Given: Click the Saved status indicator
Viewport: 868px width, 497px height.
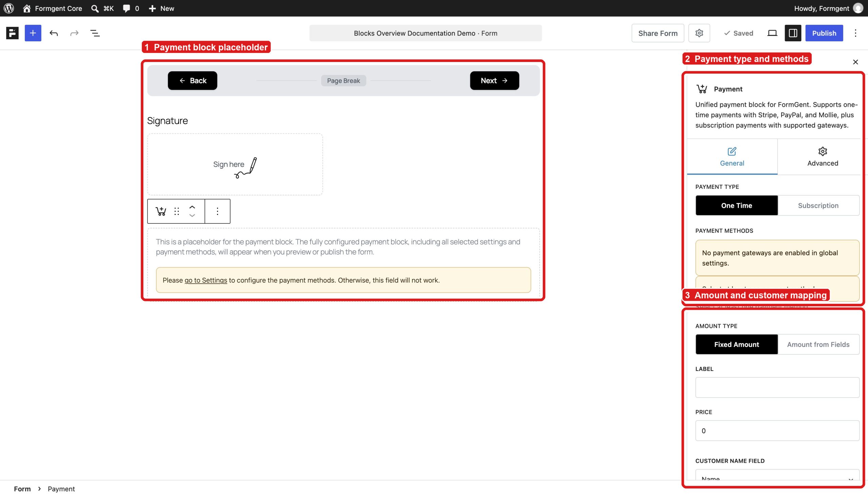Looking at the screenshot, I should point(738,33).
